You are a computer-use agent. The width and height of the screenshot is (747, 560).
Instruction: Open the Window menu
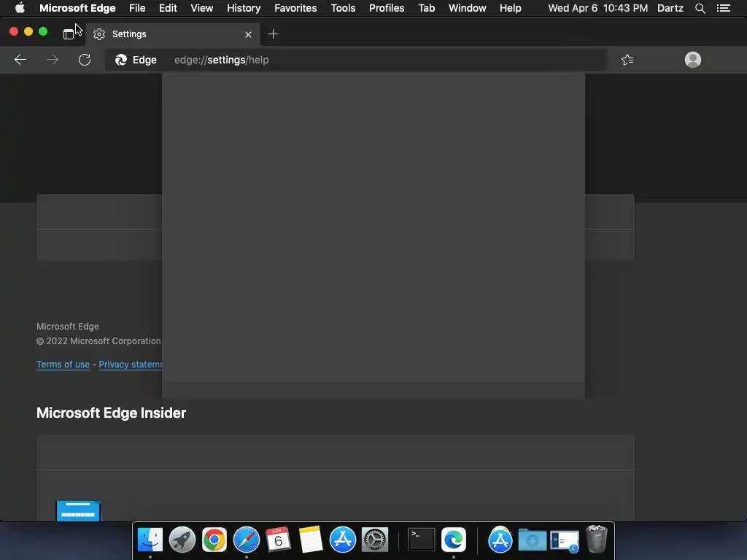click(468, 8)
